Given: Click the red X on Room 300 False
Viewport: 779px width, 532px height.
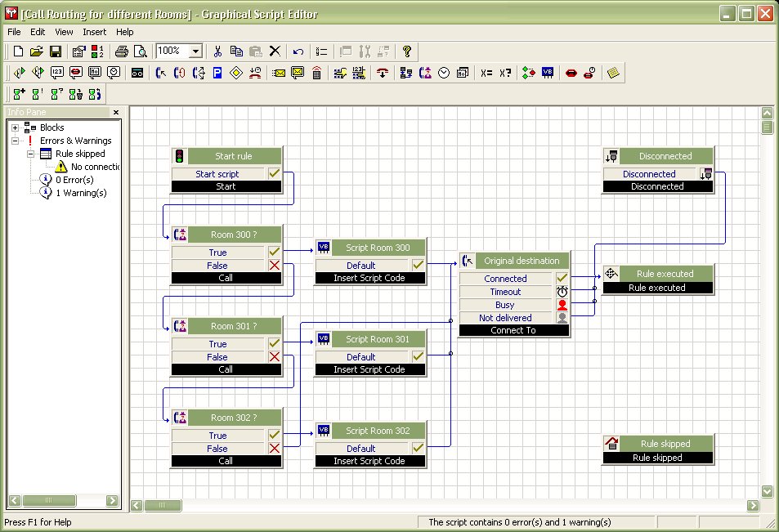Looking at the screenshot, I should (x=275, y=266).
